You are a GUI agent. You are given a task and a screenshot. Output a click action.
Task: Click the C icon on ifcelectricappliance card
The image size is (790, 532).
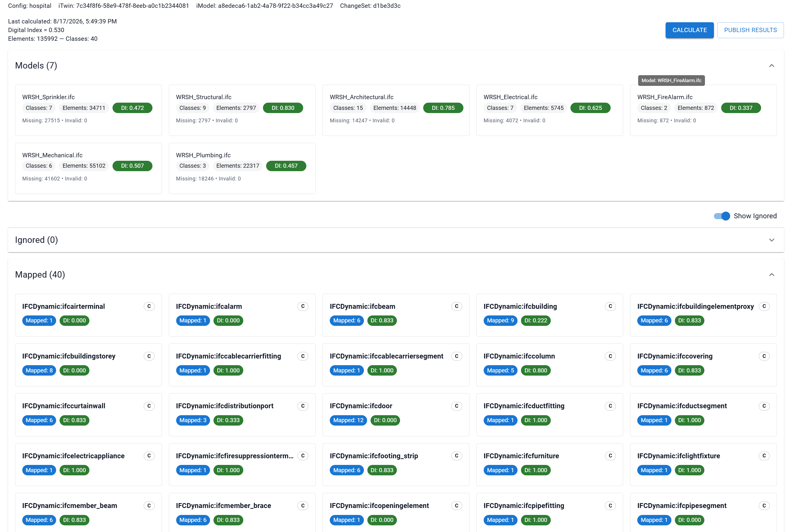pos(149,456)
